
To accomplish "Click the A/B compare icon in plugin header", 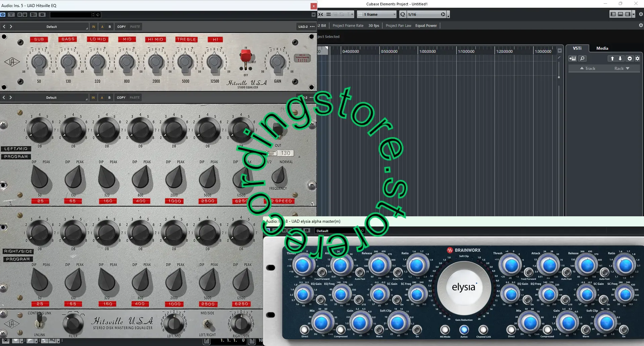I will click(x=33, y=14).
